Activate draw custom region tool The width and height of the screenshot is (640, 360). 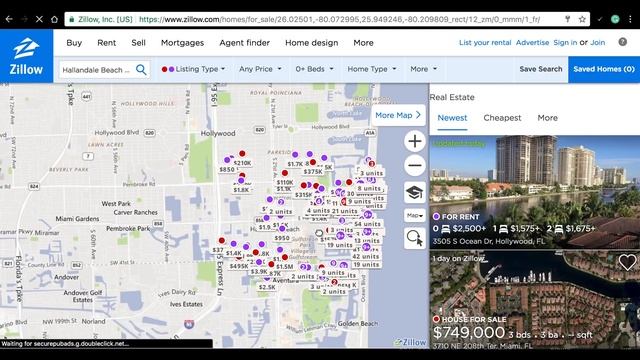(415, 238)
